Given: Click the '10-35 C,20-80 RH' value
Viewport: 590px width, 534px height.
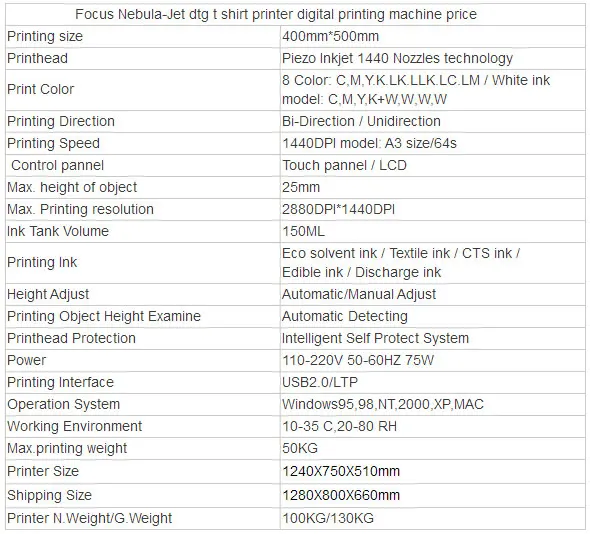Looking at the screenshot, I should click(x=339, y=426).
